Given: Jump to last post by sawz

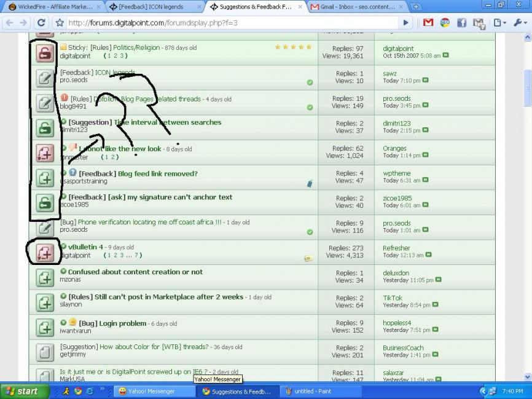Looking at the screenshot, I should [x=426, y=81].
